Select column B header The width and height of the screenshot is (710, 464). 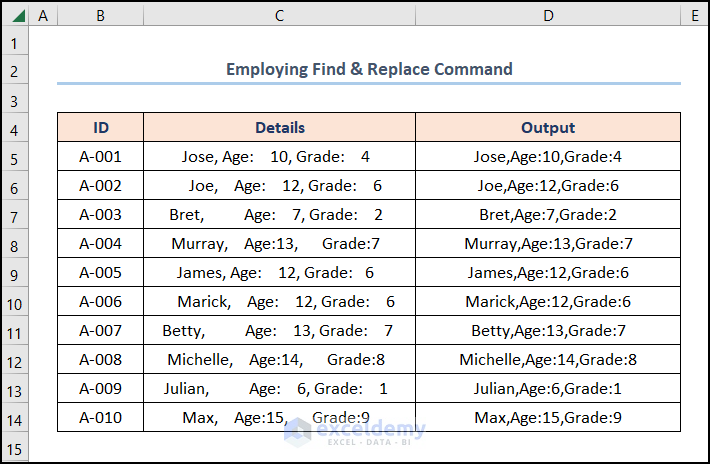click(x=100, y=15)
